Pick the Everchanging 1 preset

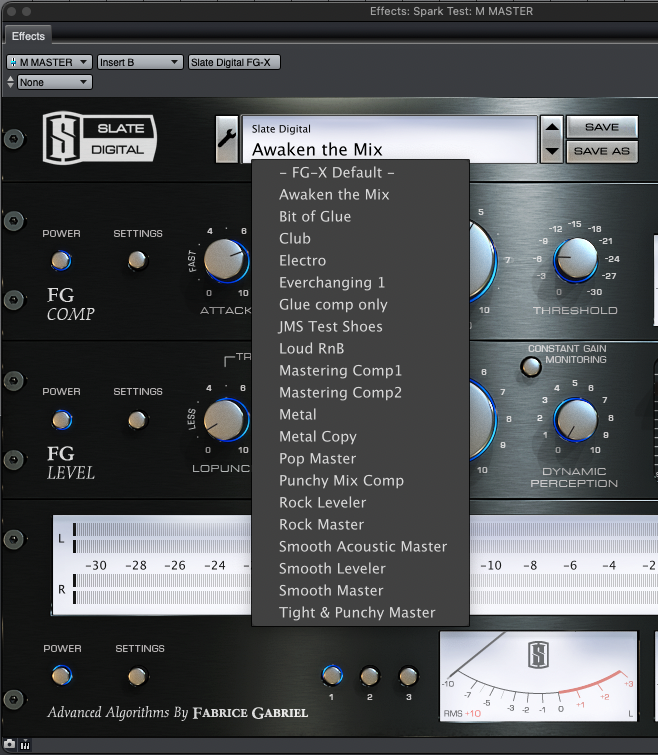[360, 283]
